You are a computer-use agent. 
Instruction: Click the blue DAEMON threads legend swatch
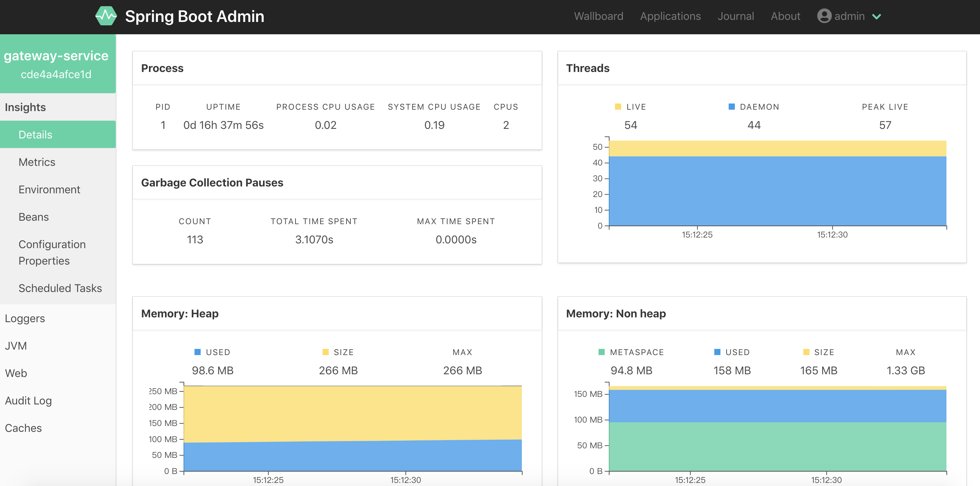click(731, 107)
